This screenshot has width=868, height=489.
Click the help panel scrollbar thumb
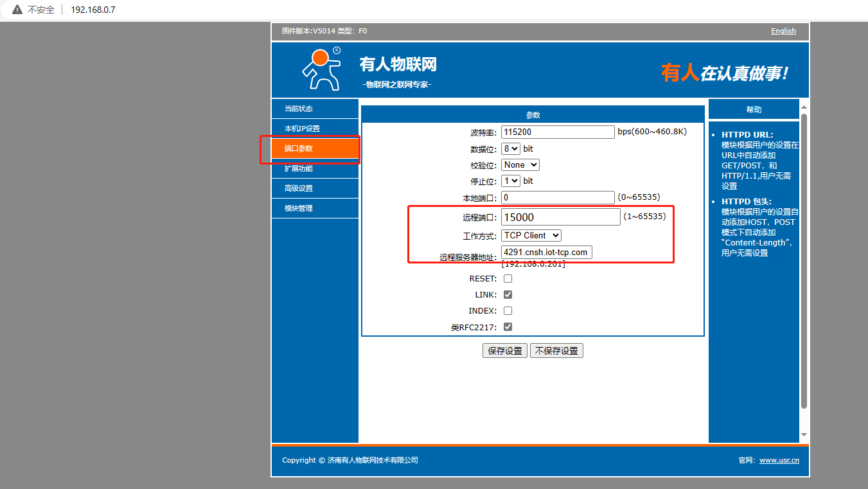point(804,260)
